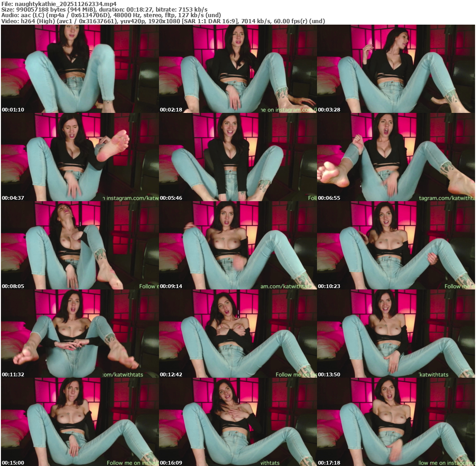Open the frame stamped 00:05:46

(x=238, y=157)
